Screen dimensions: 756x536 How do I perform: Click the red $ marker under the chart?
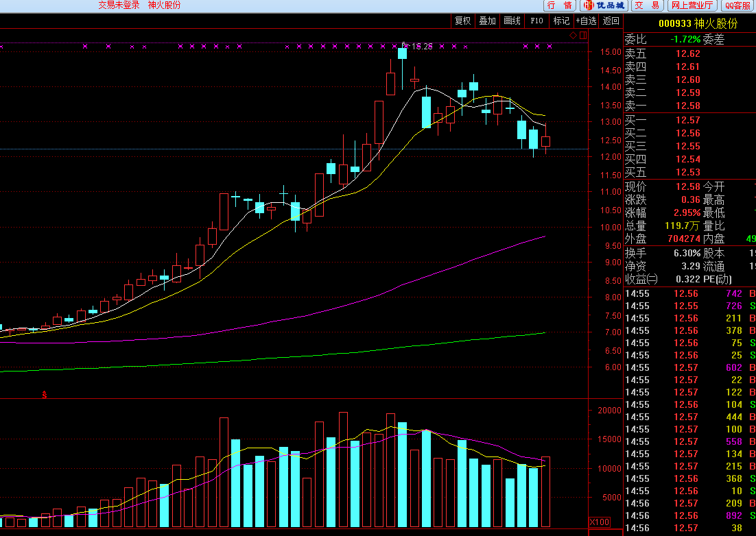coord(45,394)
